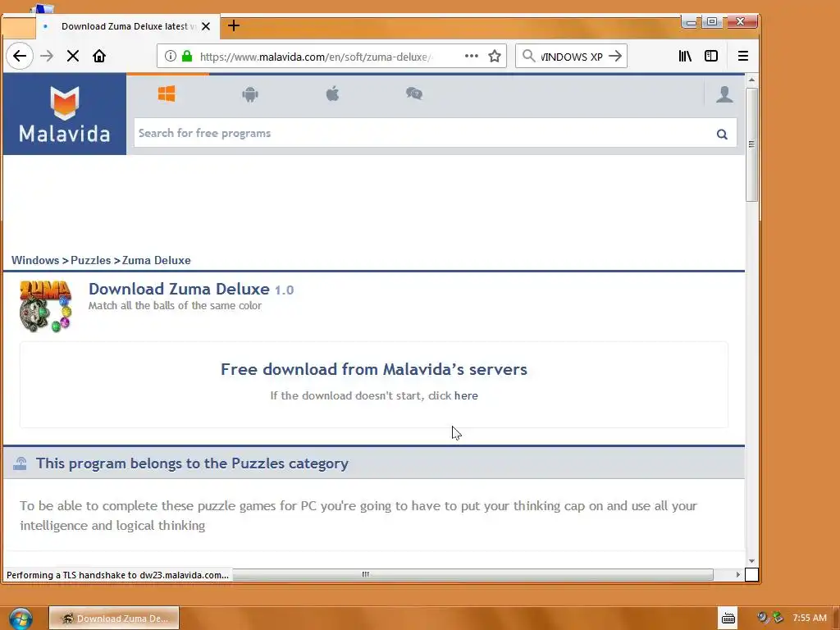
Task: Go back with the browser back arrow
Action: 20,56
